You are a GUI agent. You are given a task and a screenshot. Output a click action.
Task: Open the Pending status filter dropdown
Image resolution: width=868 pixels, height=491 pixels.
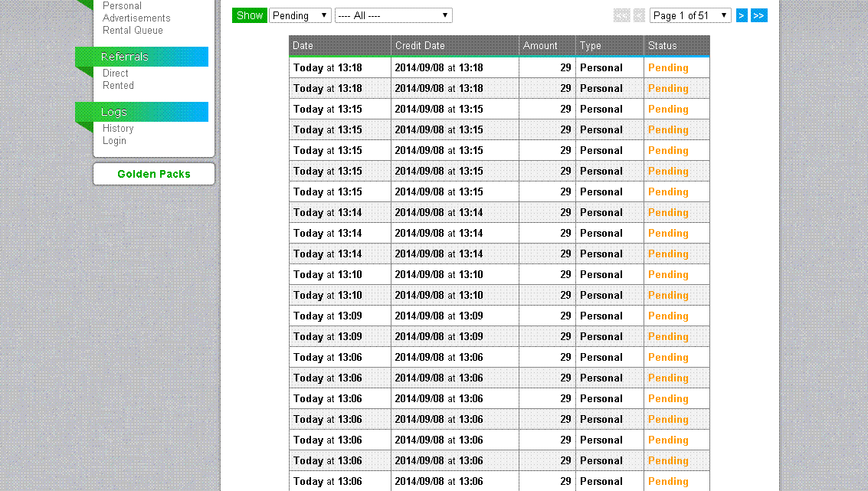click(300, 15)
